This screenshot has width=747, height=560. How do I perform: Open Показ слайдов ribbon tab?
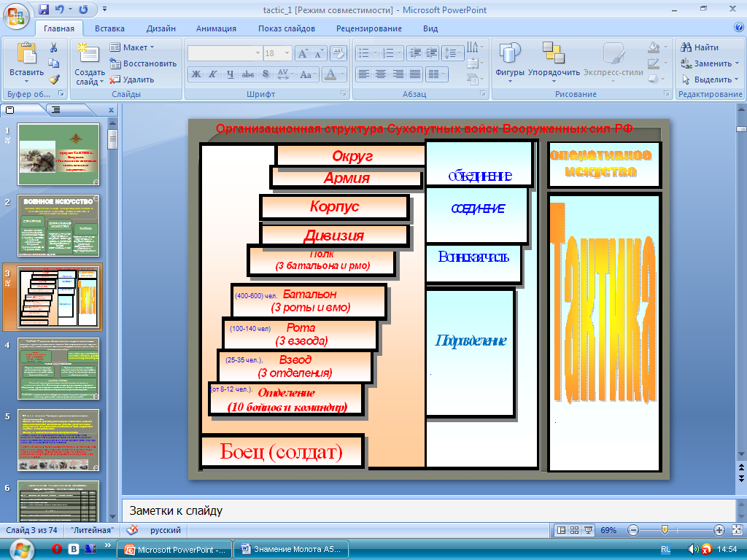(286, 28)
